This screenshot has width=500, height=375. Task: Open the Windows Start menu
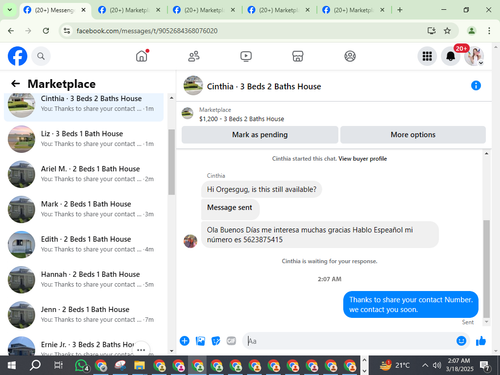tap(11, 365)
